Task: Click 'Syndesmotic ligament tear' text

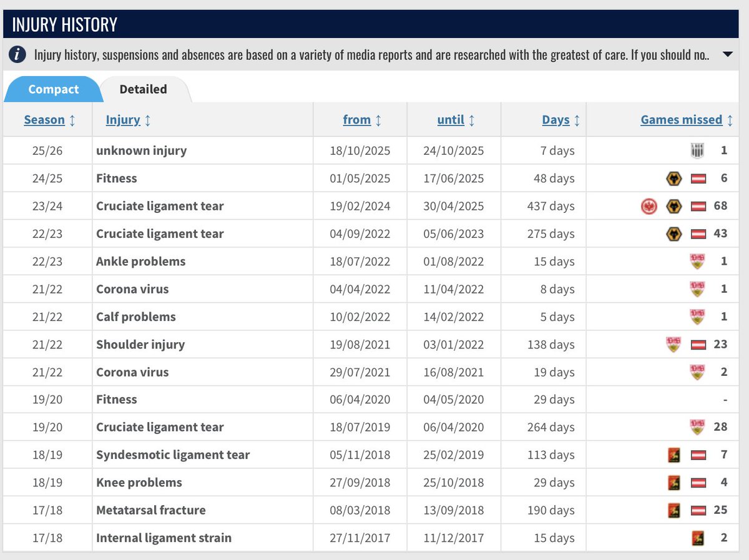Action: pos(173,454)
